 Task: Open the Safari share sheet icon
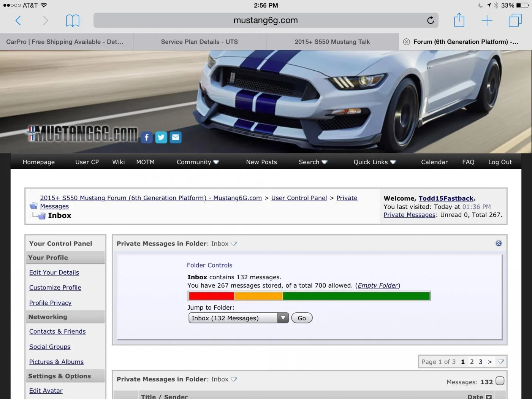point(459,20)
